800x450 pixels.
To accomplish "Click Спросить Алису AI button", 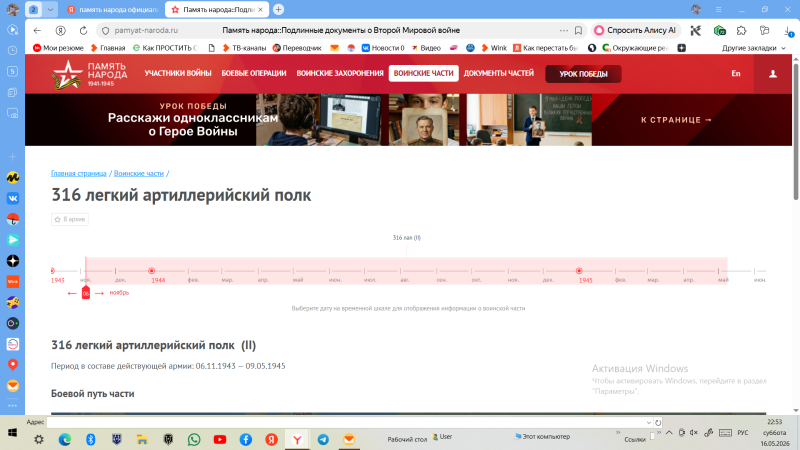I will pyautogui.click(x=635, y=31).
